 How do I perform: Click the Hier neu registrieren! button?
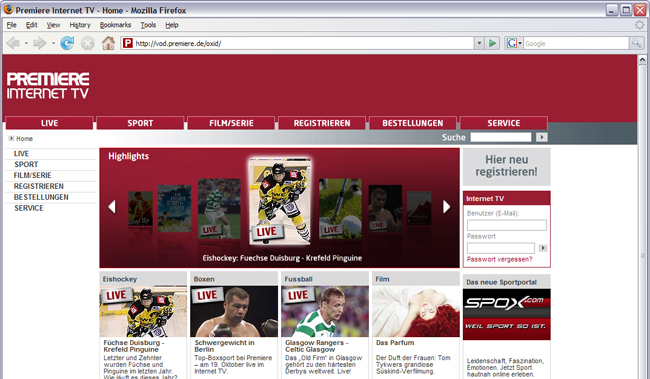pyautogui.click(x=507, y=166)
